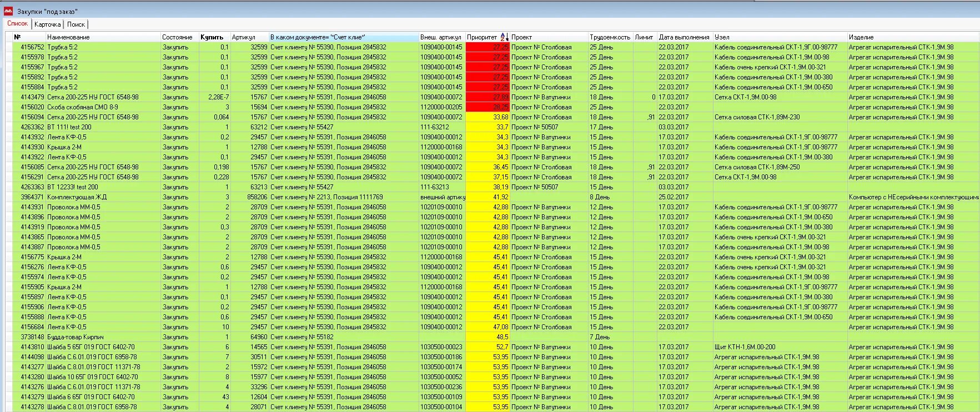Click the buy quantity 43
The height and width of the screenshot is (412, 980).
(x=225, y=397)
